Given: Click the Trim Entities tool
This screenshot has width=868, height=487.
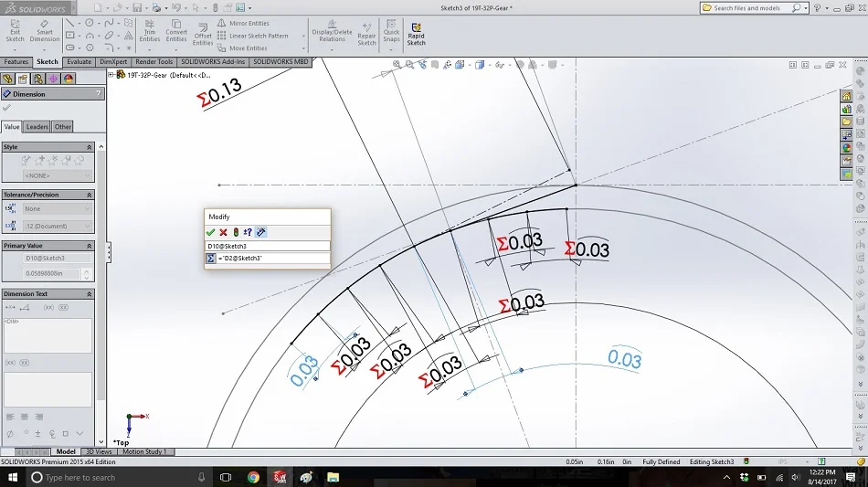Looking at the screenshot, I should [x=150, y=31].
